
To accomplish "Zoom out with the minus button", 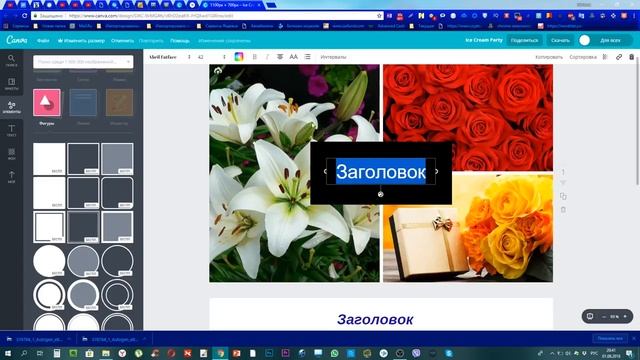I will [604, 316].
